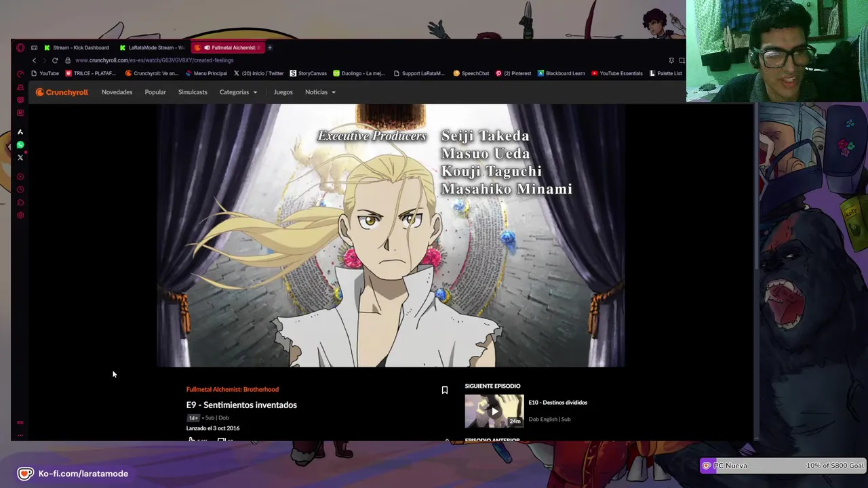Open YouTube Essentials bookmark
Viewport: 868px width, 488px height.
point(616,73)
